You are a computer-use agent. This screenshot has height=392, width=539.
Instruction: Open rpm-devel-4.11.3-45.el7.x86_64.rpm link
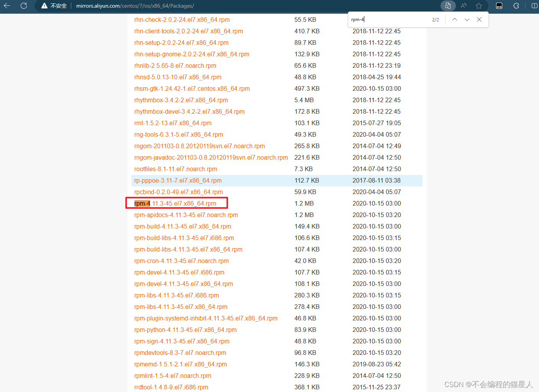click(183, 284)
